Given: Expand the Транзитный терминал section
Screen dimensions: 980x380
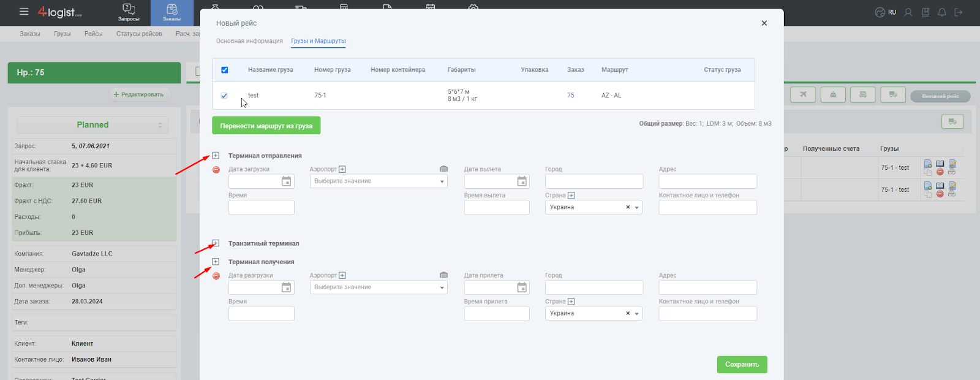Looking at the screenshot, I should tap(216, 243).
